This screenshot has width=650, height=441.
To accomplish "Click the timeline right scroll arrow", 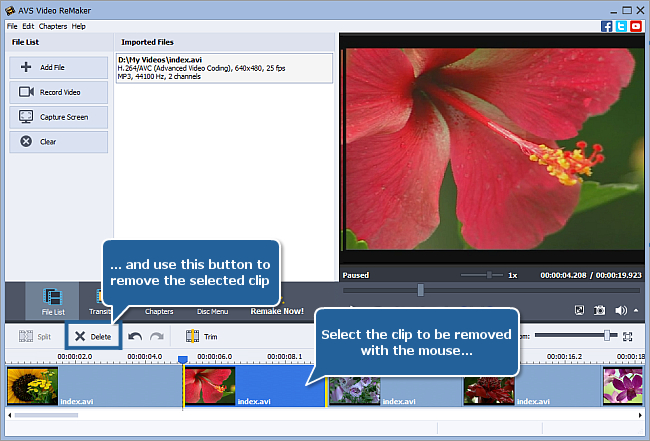I will pos(640,415).
